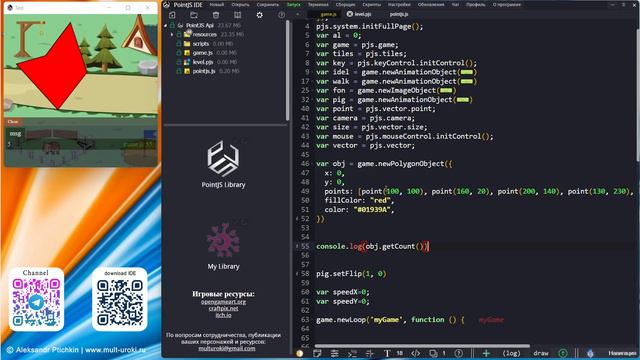Click the sliders icon in bottom bar
This screenshot has height=360, width=640.
335,353
